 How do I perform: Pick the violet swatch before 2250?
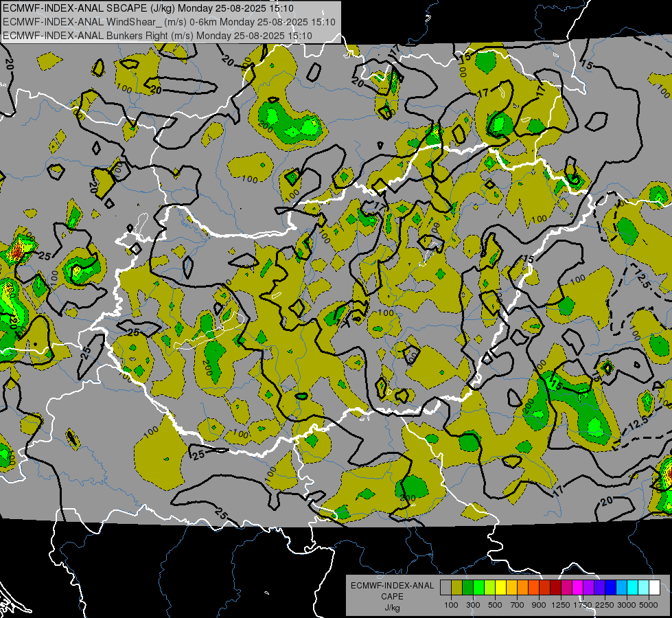599,587
